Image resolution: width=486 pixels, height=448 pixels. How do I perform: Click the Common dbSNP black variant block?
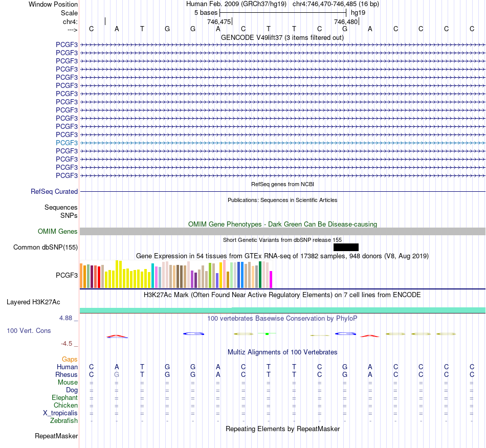pyautogui.click(x=346, y=247)
